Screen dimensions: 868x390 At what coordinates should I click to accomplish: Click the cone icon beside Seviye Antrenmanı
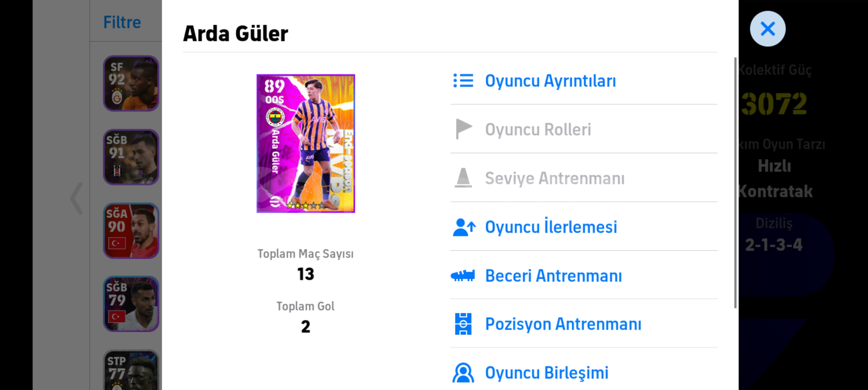tap(463, 178)
